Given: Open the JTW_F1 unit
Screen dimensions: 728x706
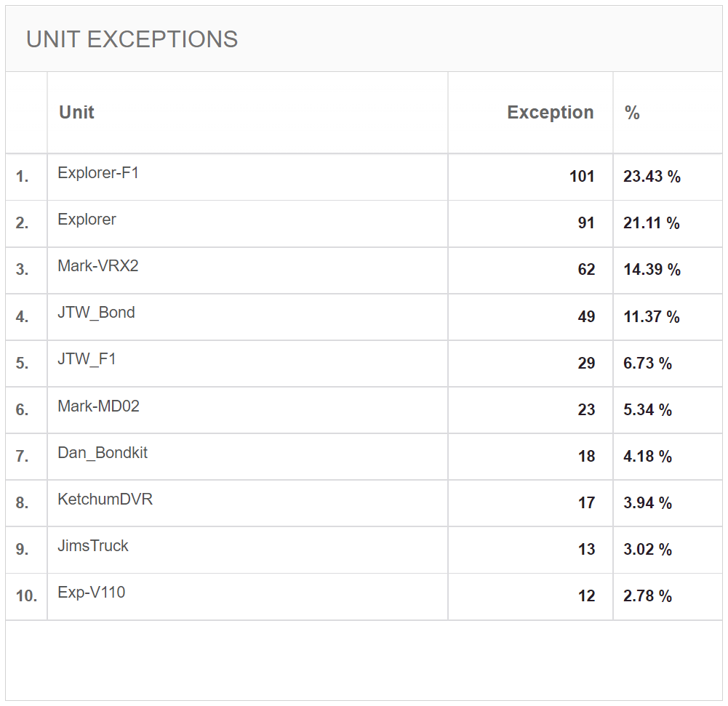Looking at the screenshot, I should coord(87,358).
